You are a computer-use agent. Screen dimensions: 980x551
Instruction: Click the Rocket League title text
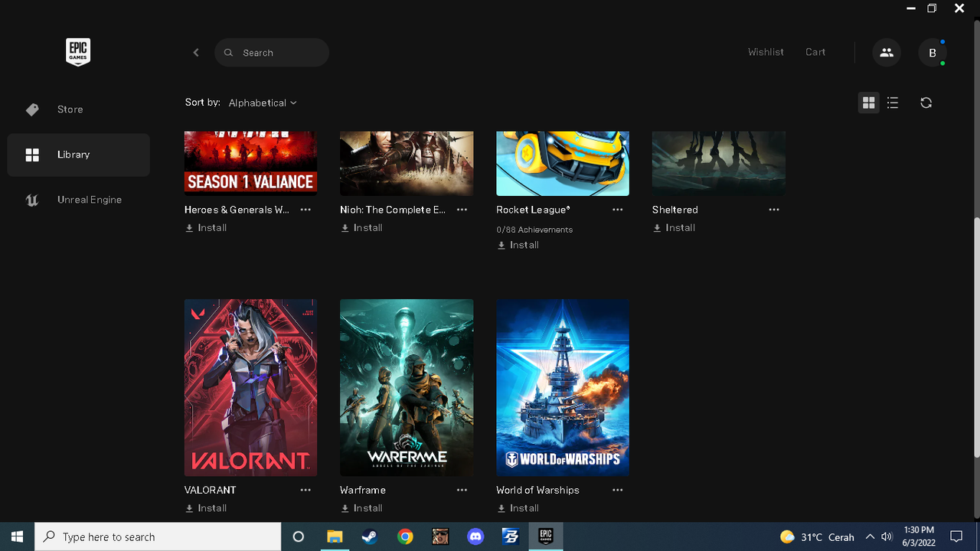(x=533, y=210)
